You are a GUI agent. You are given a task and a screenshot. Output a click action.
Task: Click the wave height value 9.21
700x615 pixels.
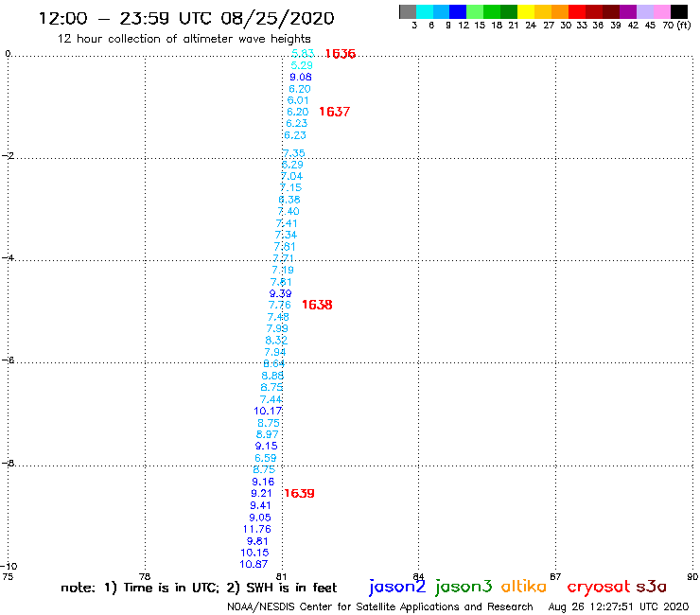[261, 493]
